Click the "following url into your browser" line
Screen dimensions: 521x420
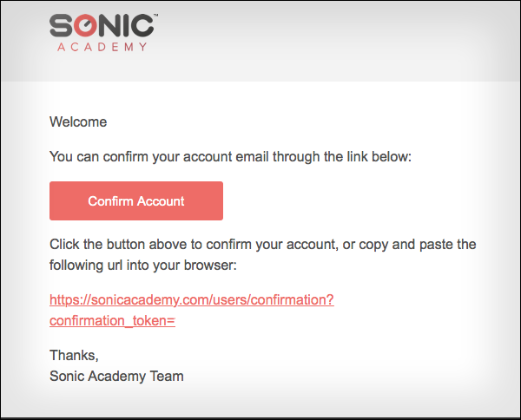point(143,266)
